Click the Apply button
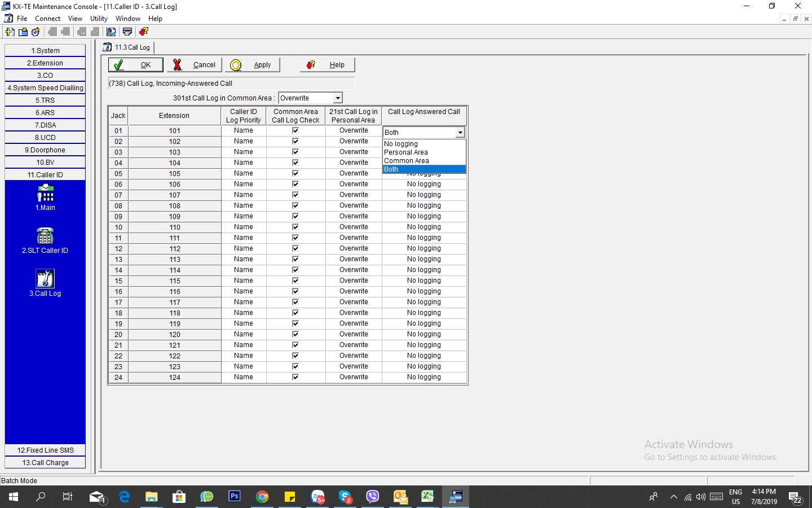The width and height of the screenshot is (812, 508). [x=253, y=65]
